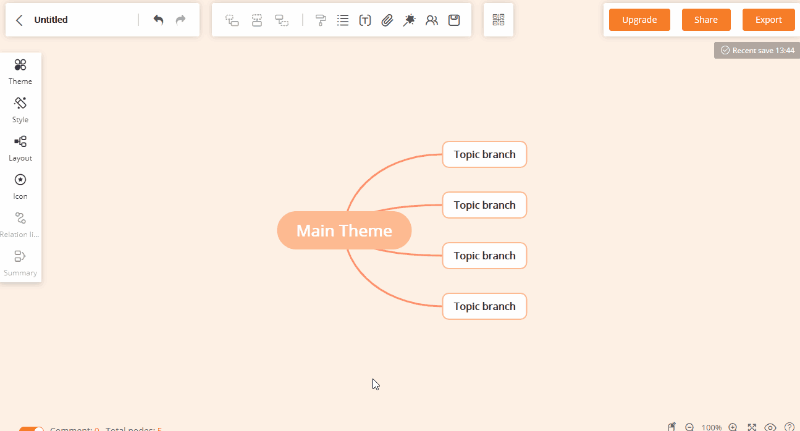This screenshot has width=800, height=431.
Task: Toggle fullscreen view icon
Action: [x=752, y=427]
